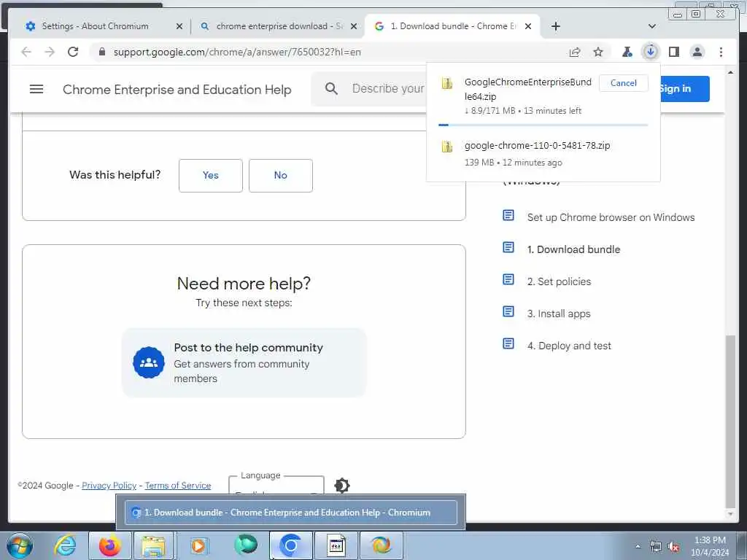
Task: Toggle the downloads toolbar icon
Action: [650, 52]
